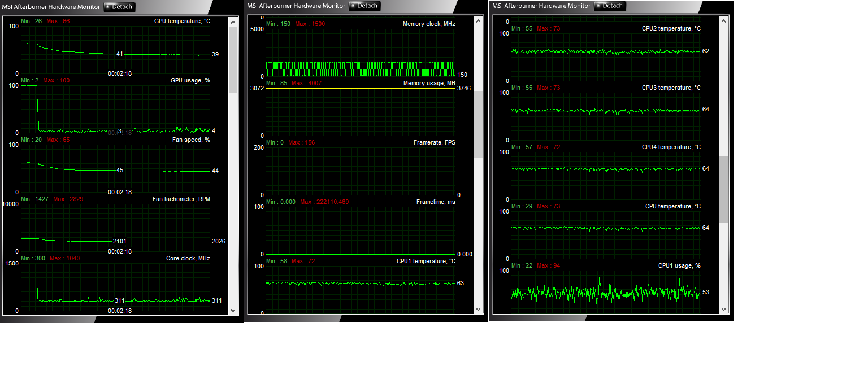This screenshot has width=868, height=366.
Task: Click current value 62 beside CPU2 temperature graph
Action: 706,51
